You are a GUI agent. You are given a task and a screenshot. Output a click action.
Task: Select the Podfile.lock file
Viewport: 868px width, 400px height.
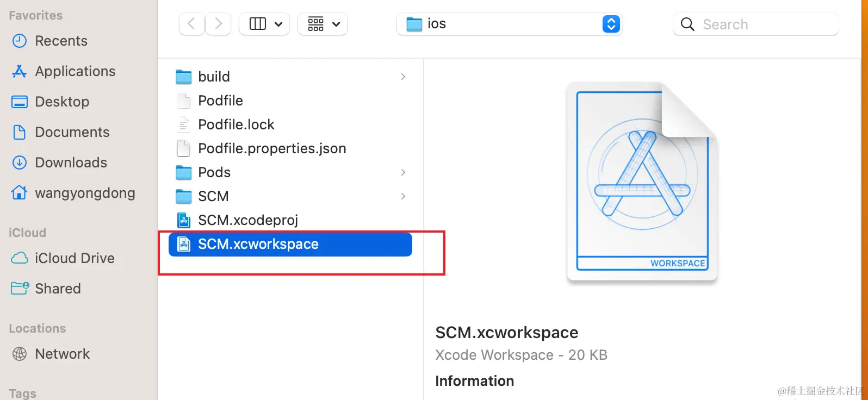tap(290, 124)
